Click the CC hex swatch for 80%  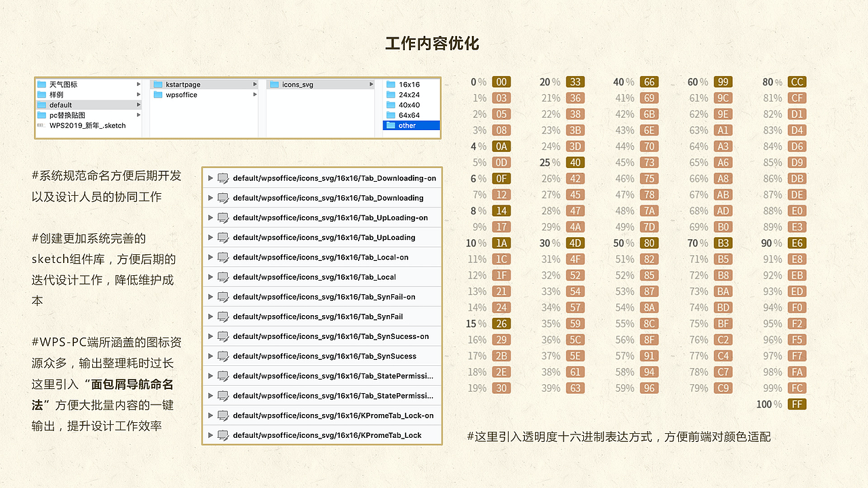coord(797,82)
